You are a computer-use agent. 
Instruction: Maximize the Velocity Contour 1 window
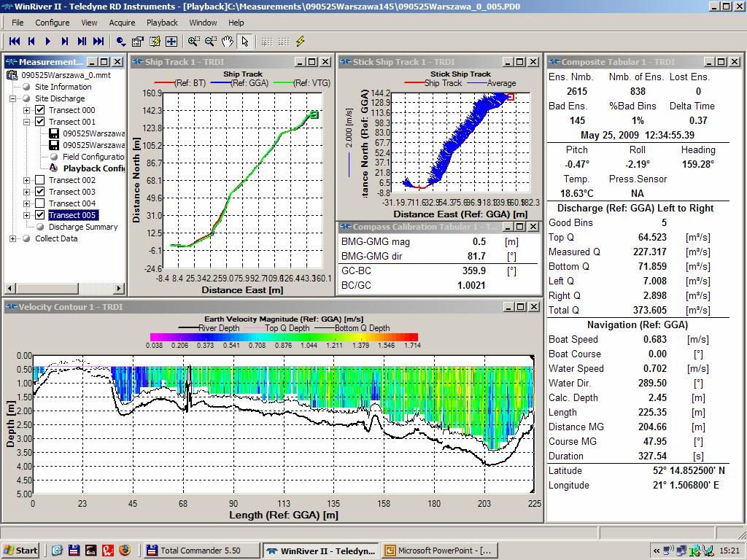click(521, 307)
